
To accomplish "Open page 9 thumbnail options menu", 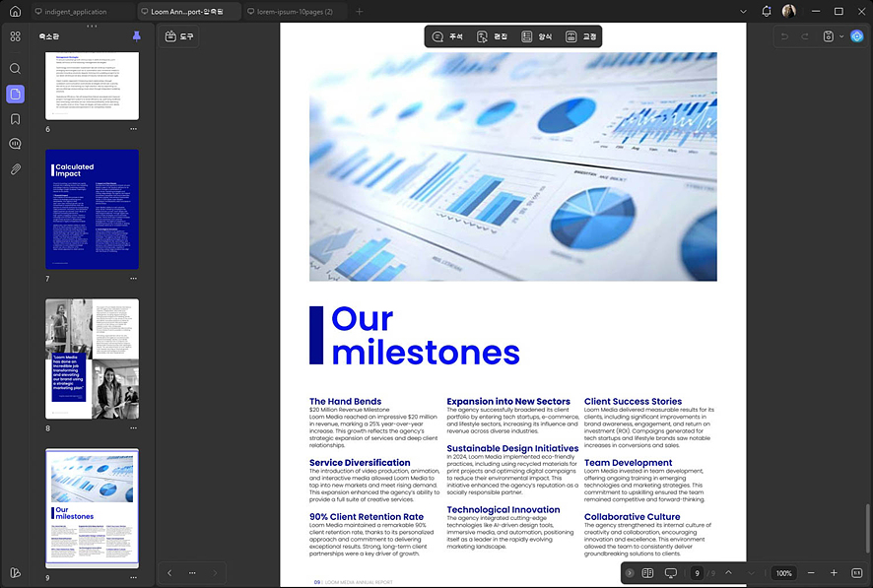I will tap(134, 577).
